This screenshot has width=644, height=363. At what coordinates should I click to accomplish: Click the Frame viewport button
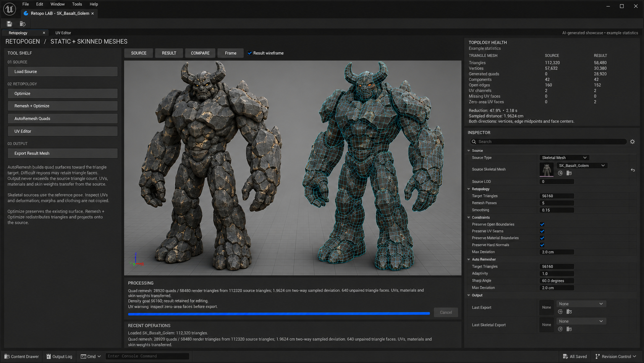(231, 53)
